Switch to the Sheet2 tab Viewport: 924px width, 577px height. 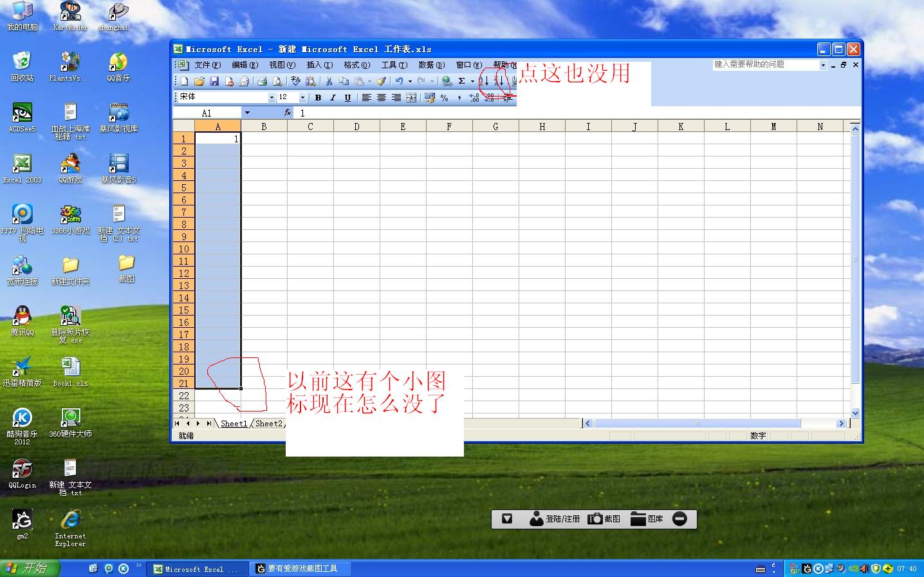(x=268, y=423)
